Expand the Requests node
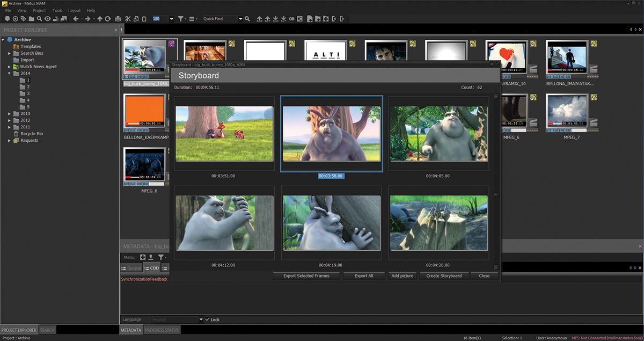 10,141
